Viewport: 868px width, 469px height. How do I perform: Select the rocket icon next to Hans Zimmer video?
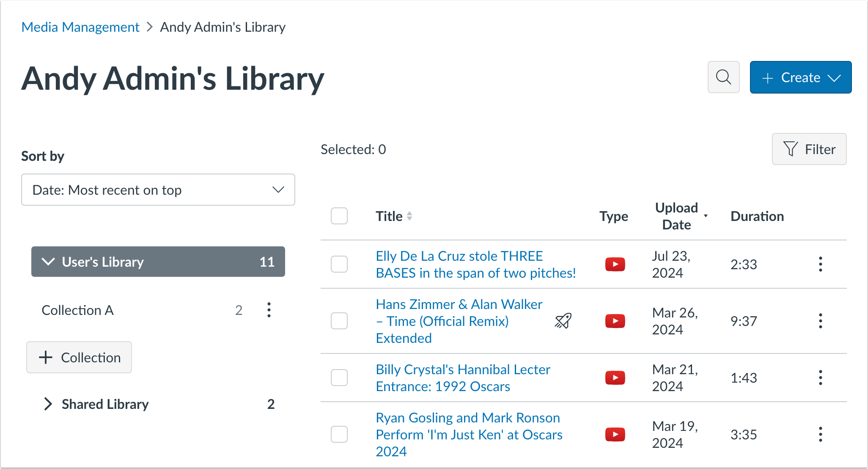click(x=563, y=321)
